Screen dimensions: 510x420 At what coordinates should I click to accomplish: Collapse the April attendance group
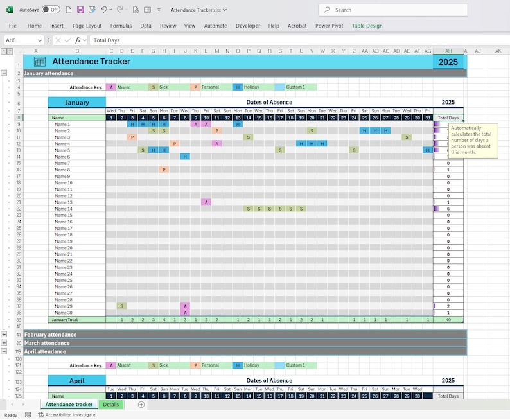point(4,351)
